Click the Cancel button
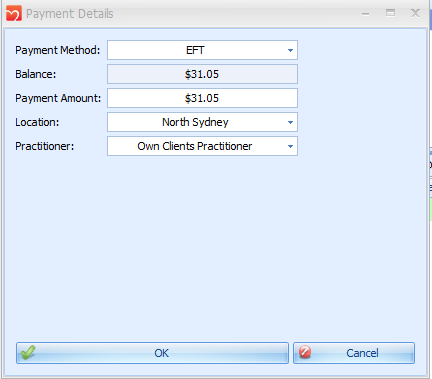The width and height of the screenshot is (432, 379). (x=354, y=353)
